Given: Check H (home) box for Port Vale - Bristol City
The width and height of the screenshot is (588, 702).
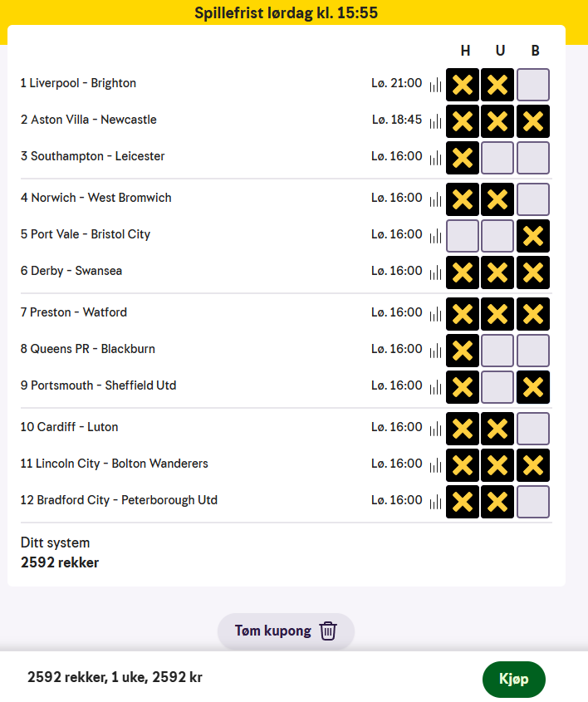Looking at the screenshot, I should (x=463, y=235).
